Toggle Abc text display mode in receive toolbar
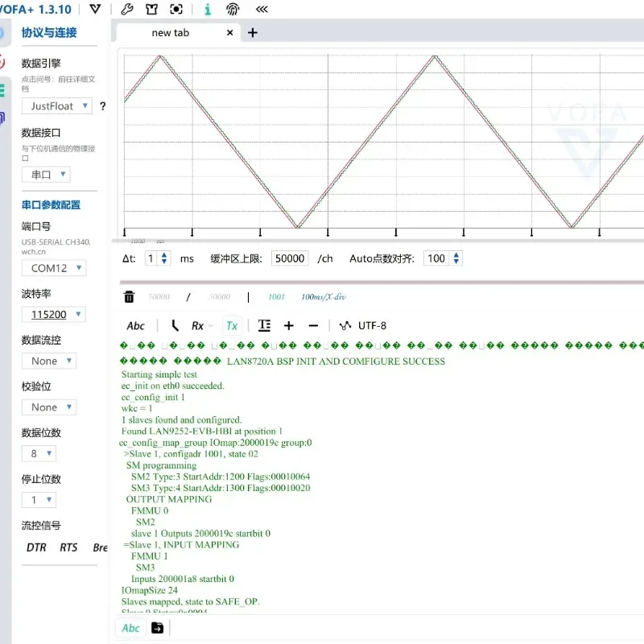The image size is (644, 644). point(135,326)
